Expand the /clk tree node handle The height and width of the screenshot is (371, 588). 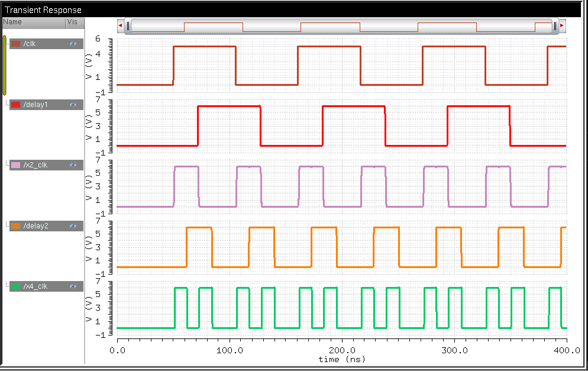pos(7,42)
